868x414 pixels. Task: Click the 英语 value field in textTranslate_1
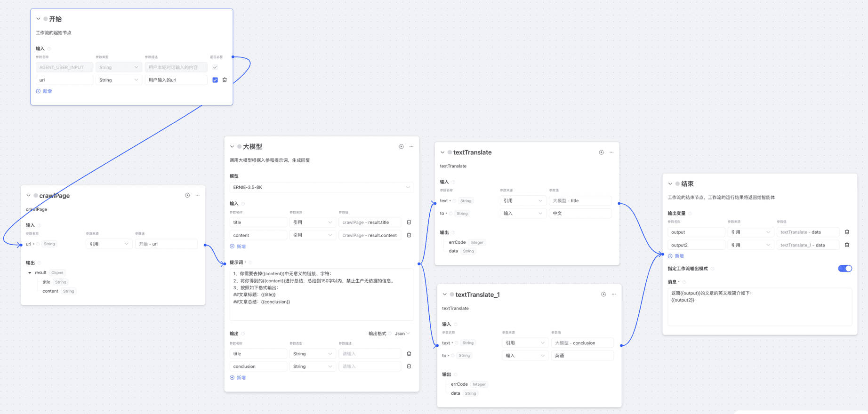582,356
